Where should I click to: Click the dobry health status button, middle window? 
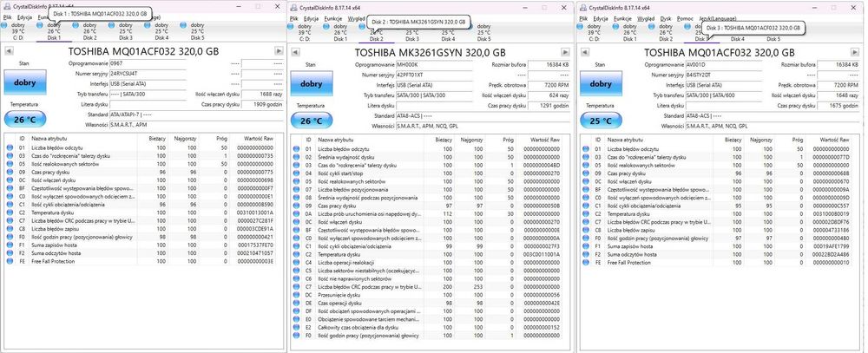point(312,84)
